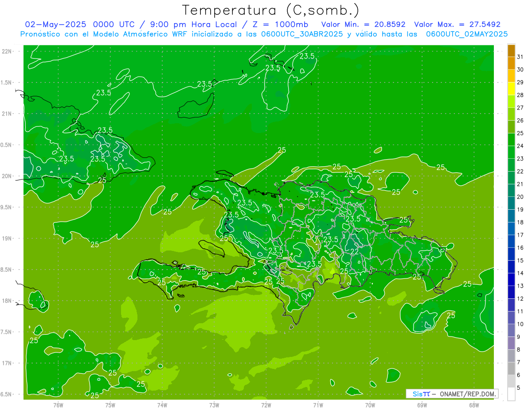This screenshot has width=532, height=411.
Task: Click the '76W' longitude label
Action: pos(58,405)
